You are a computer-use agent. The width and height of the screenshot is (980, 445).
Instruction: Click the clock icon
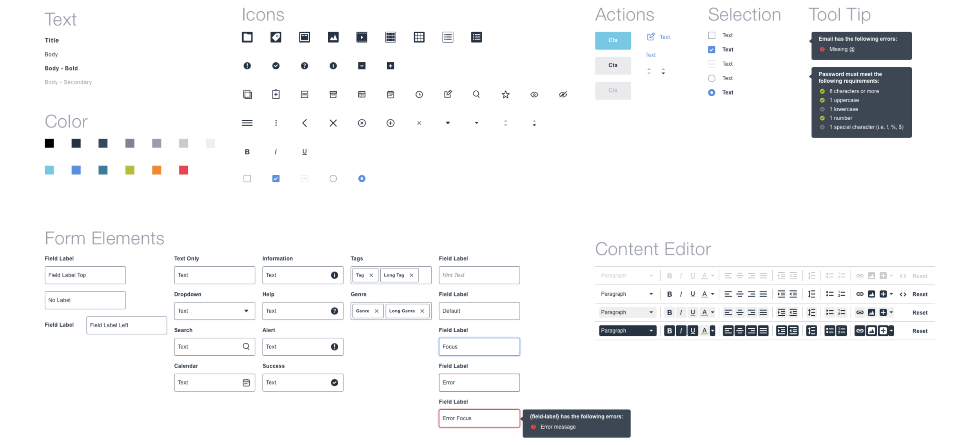pos(419,94)
